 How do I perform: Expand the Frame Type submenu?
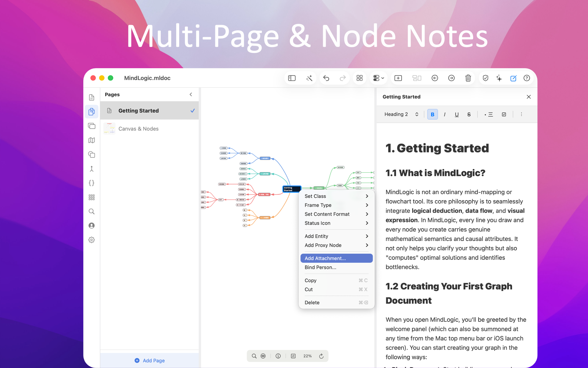[x=336, y=205]
